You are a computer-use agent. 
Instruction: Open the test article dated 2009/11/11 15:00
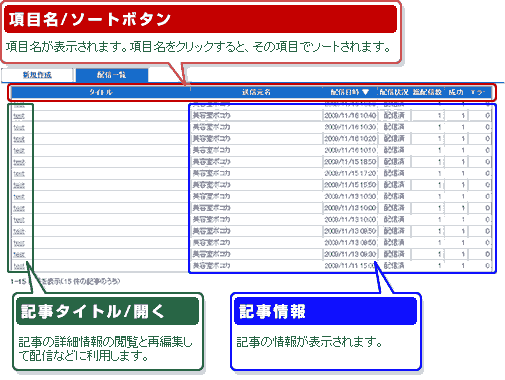point(19,266)
